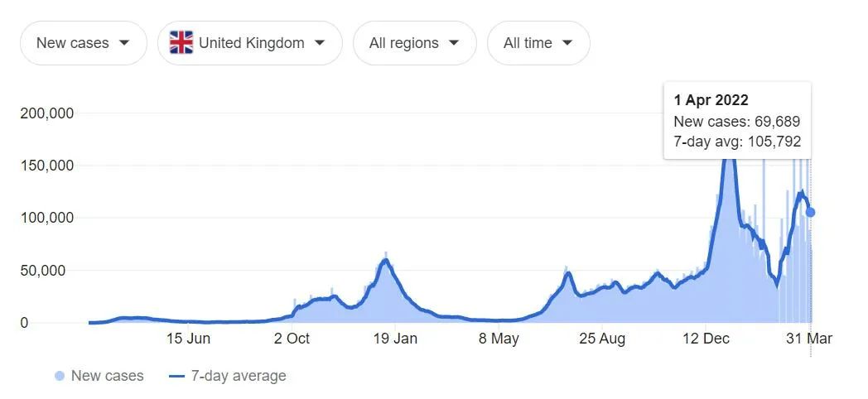This screenshot has height=399, width=868.
Task: Select the 1 Apr 2022 data point marker
Action: (810, 212)
